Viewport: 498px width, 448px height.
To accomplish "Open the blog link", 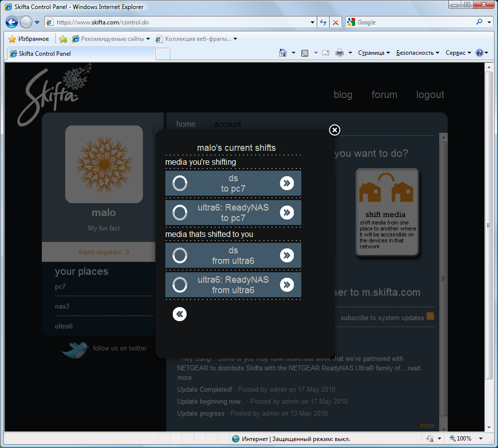I will click(x=343, y=95).
